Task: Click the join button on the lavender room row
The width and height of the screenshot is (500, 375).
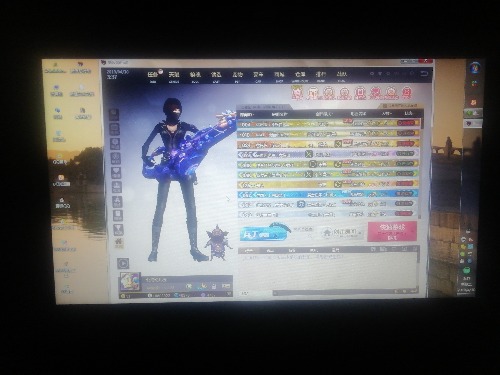Action: pos(405,153)
